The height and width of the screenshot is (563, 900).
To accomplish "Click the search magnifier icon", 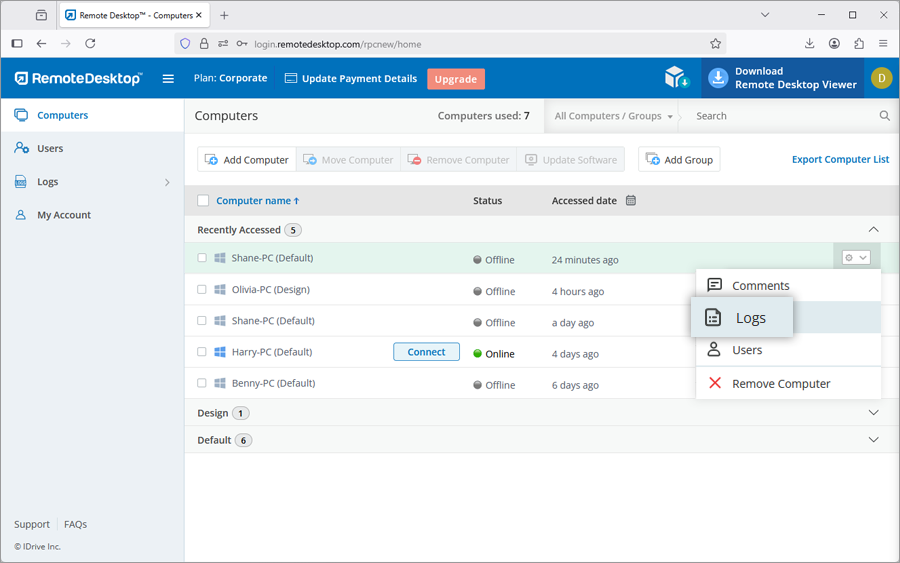I will pos(884,116).
